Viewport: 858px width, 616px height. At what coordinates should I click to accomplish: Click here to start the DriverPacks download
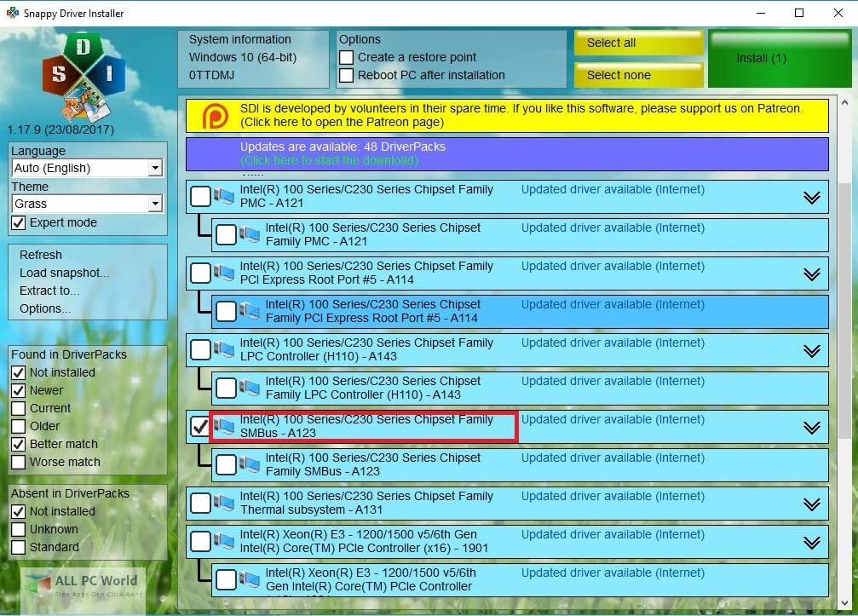[329, 161]
